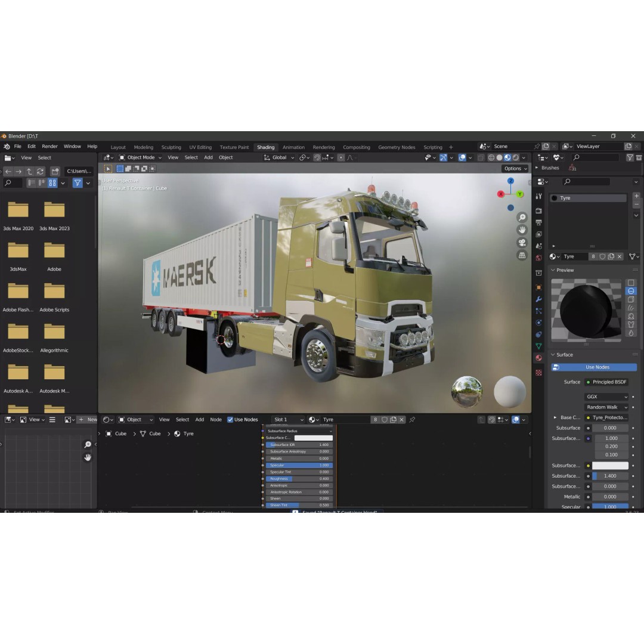Select flat plane material preview type
This screenshot has width=644, height=644.
(631, 283)
